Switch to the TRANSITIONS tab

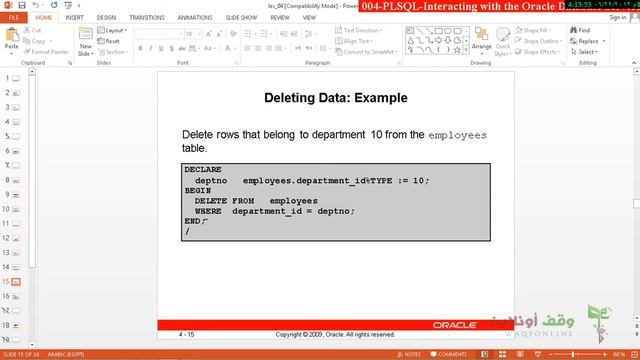pyautogui.click(x=147, y=18)
